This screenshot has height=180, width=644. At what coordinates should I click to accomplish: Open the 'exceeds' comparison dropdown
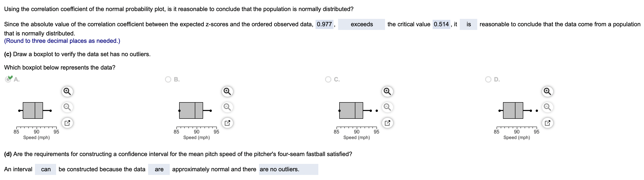click(361, 24)
